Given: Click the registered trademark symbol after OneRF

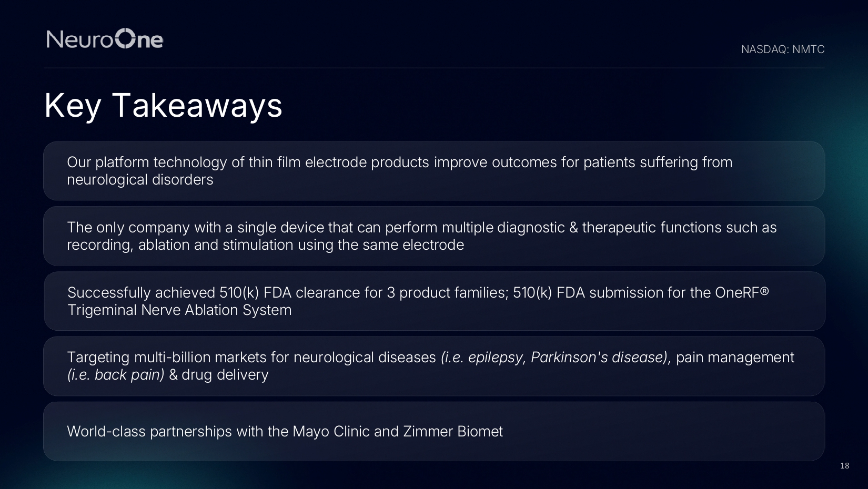Looking at the screenshot, I should tap(764, 291).
